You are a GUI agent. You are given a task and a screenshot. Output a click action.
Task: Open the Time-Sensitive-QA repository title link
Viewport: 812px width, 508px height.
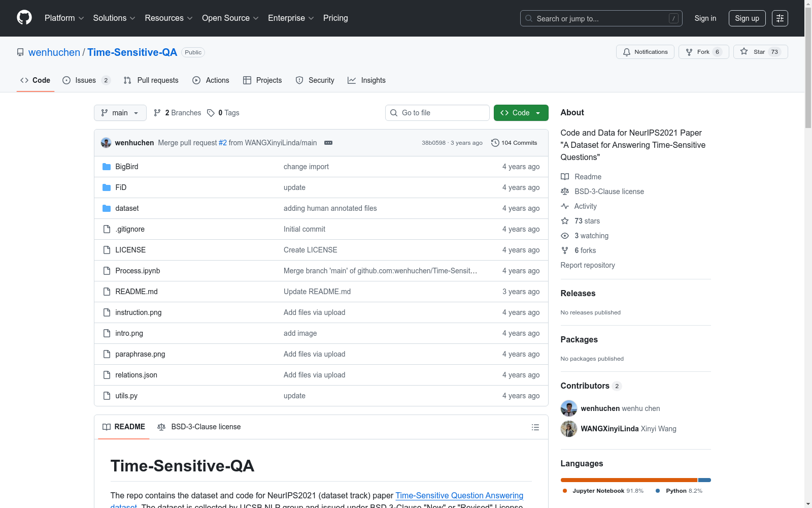[132, 52]
